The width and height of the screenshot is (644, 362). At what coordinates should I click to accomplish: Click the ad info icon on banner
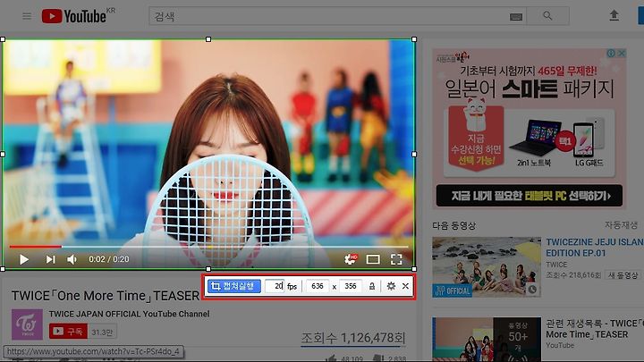pyautogui.click(x=611, y=53)
